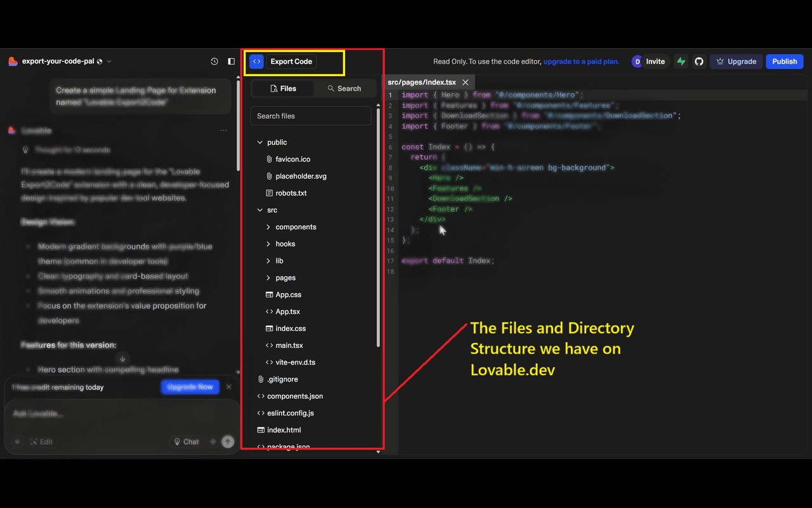Click the voice input waveform icon
The width and height of the screenshot is (812, 508).
pyautogui.click(x=213, y=442)
